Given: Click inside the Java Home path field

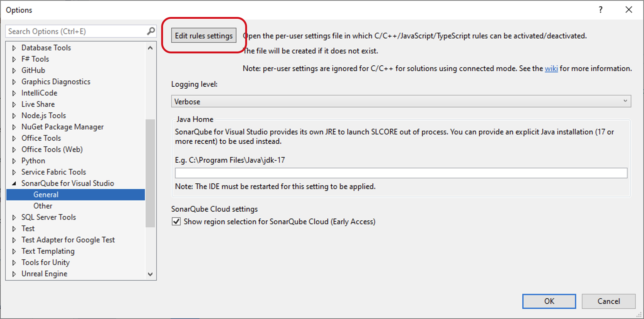Looking at the screenshot, I should coord(401,173).
